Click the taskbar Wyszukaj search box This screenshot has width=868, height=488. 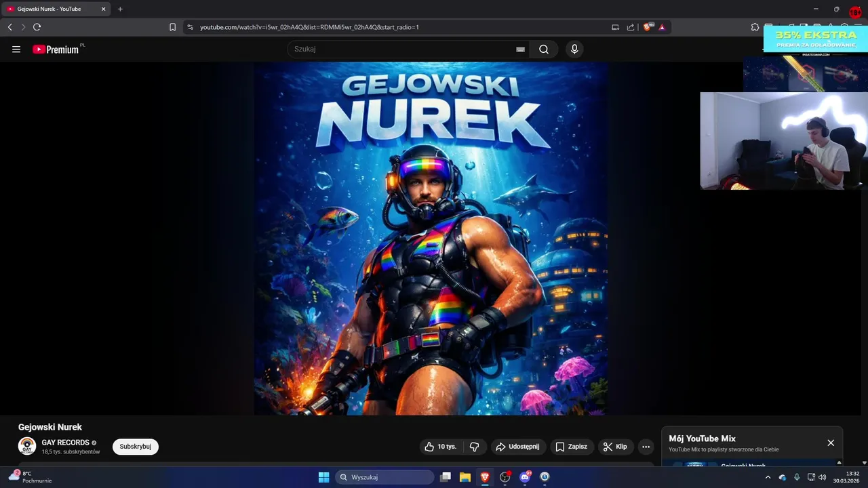(x=385, y=477)
